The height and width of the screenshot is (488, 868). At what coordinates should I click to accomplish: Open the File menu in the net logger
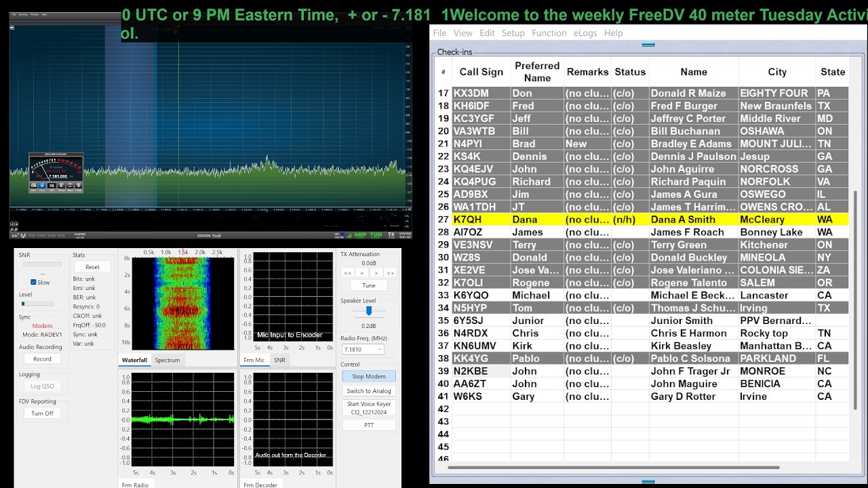439,33
